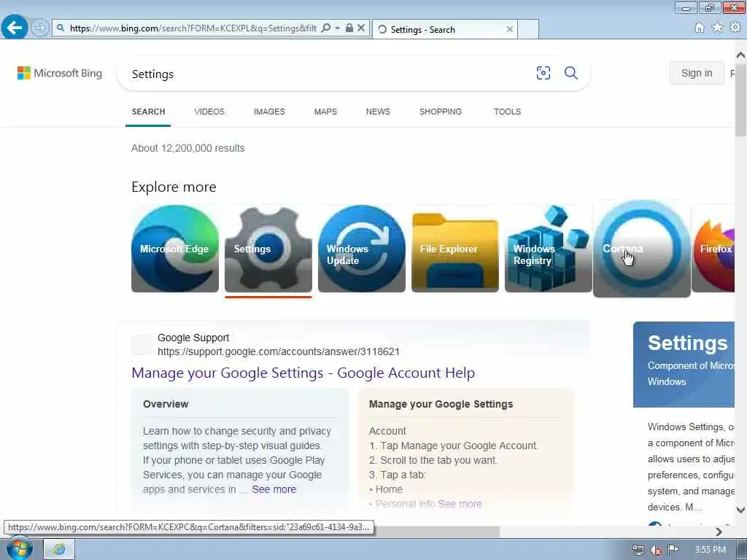Open the Settings gear explore tile
Viewport: 747px width, 560px height.
click(x=268, y=249)
